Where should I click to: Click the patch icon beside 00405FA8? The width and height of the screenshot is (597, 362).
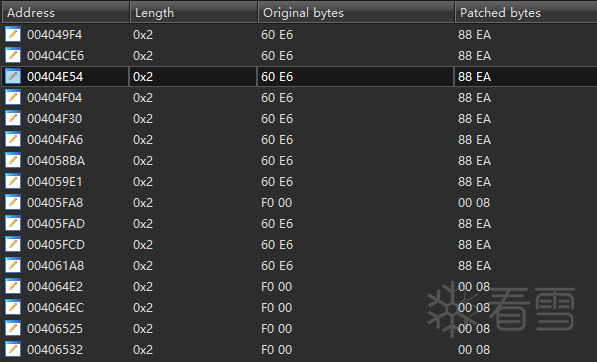13,203
